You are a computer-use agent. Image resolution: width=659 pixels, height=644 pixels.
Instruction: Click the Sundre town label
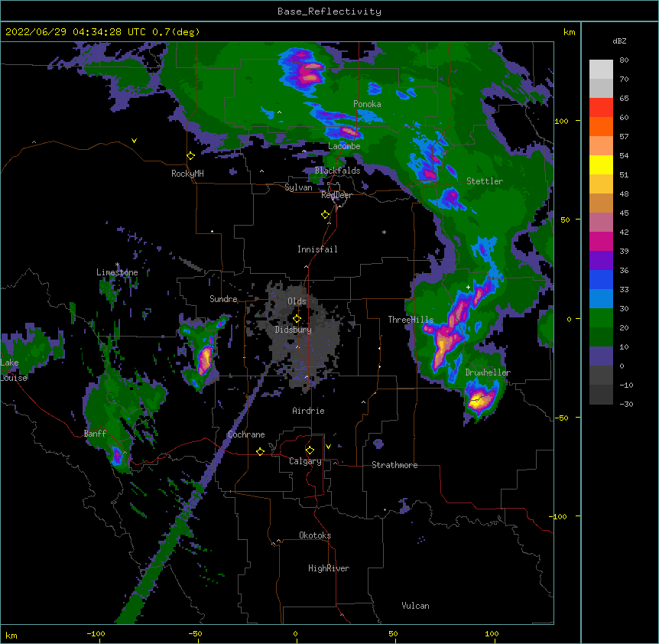point(223,299)
